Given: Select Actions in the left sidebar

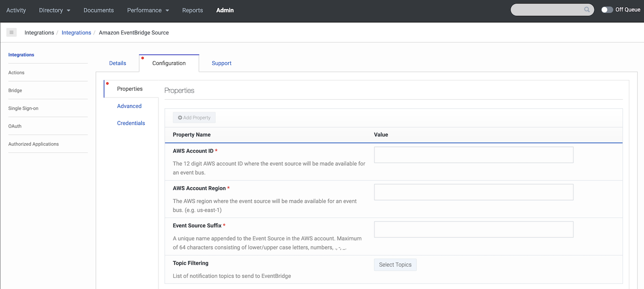Looking at the screenshot, I should pos(16,72).
